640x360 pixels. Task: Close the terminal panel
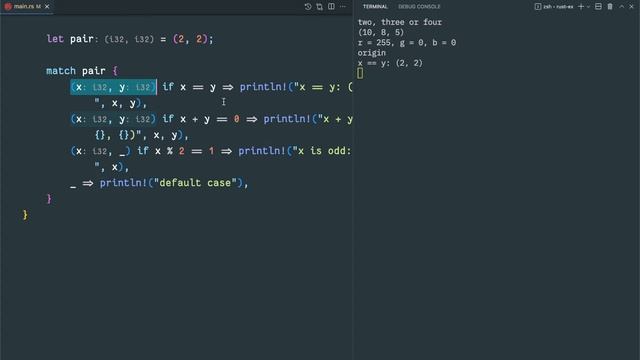(x=631, y=7)
